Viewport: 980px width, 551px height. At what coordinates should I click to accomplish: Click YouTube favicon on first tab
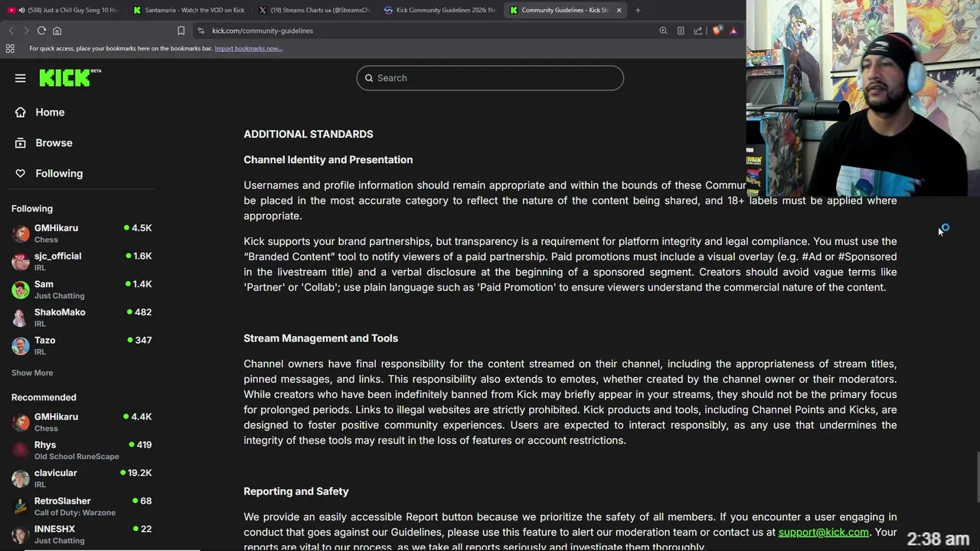[11, 10]
